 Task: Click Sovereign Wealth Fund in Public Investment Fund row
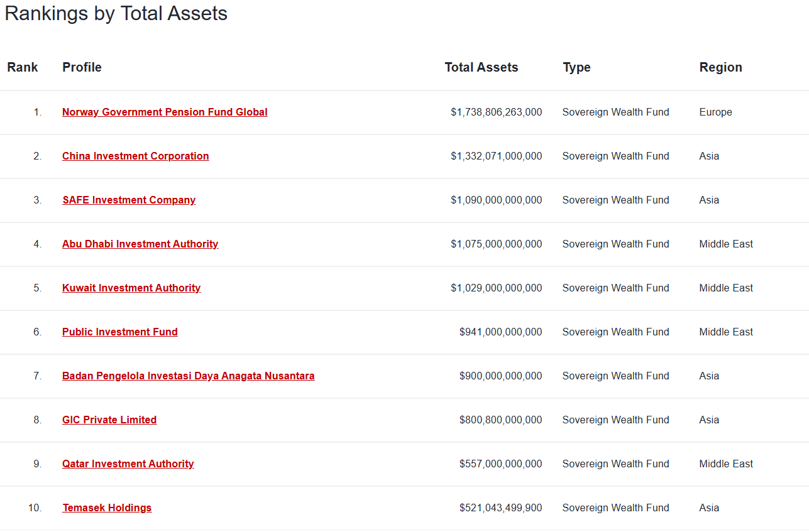point(615,332)
